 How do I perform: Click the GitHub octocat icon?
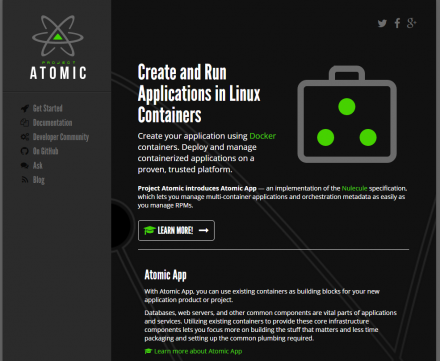pyautogui.click(x=25, y=151)
